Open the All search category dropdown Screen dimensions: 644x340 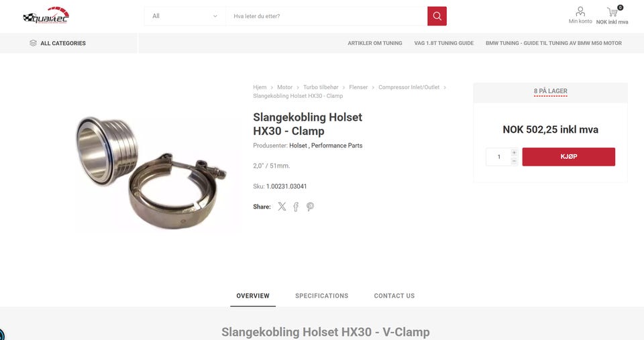click(x=185, y=16)
